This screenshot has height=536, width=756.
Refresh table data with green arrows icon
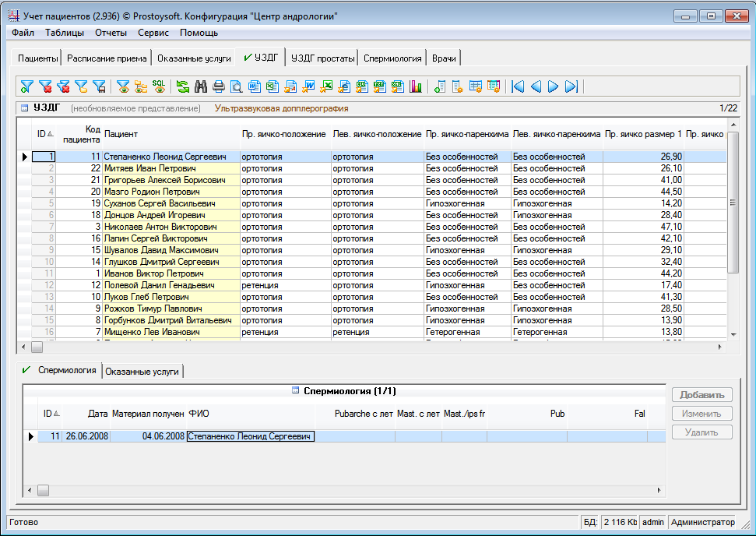pos(183,86)
